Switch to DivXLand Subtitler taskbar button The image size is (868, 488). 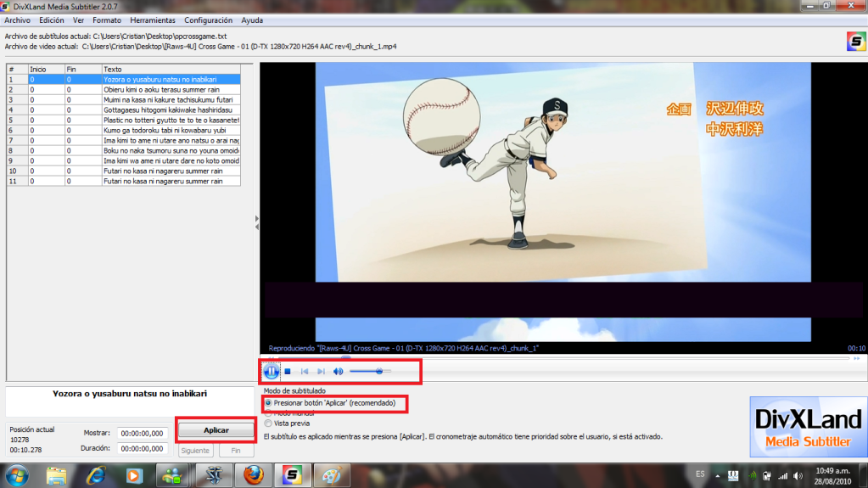(292, 476)
